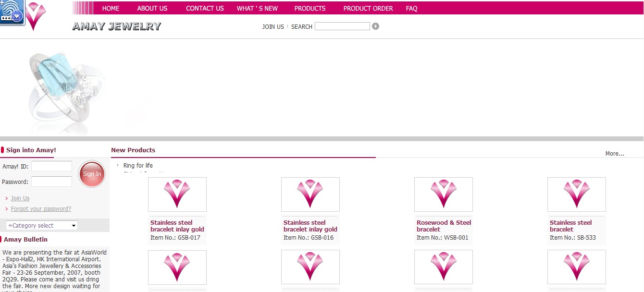Open the WSB-001 Rosewood bracelet thumbnail
The height and width of the screenshot is (292, 644).
coord(444,195)
